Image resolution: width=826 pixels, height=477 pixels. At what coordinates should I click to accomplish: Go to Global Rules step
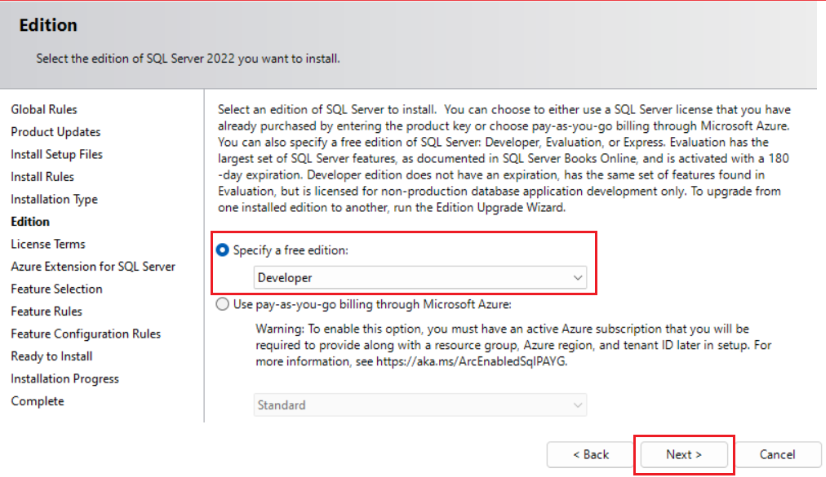[x=44, y=109]
